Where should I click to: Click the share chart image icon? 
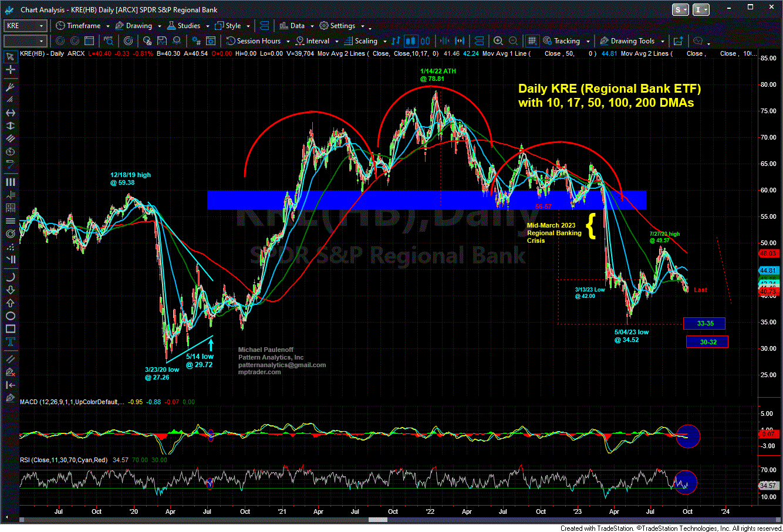click(x=678, y=41)
